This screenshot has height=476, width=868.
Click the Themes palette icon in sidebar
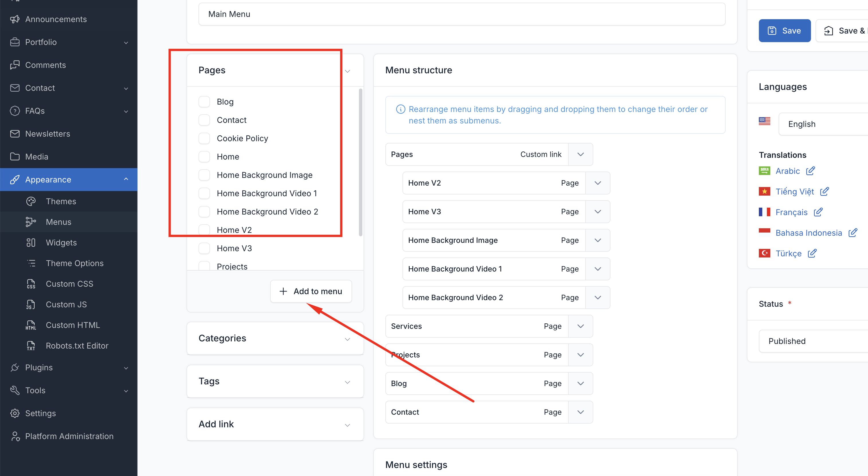[x=31, y=201]
